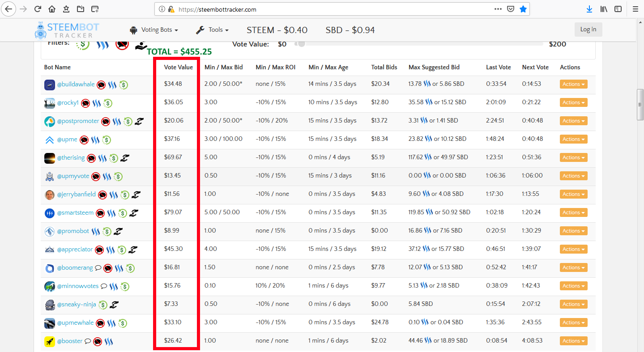
Task: Click the Vote Value slider track
Action: [418, 44]
